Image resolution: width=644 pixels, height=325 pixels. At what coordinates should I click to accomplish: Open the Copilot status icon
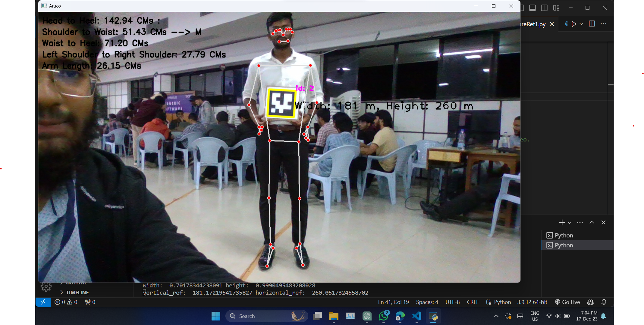pyautogui.click(x=590, y=302)
